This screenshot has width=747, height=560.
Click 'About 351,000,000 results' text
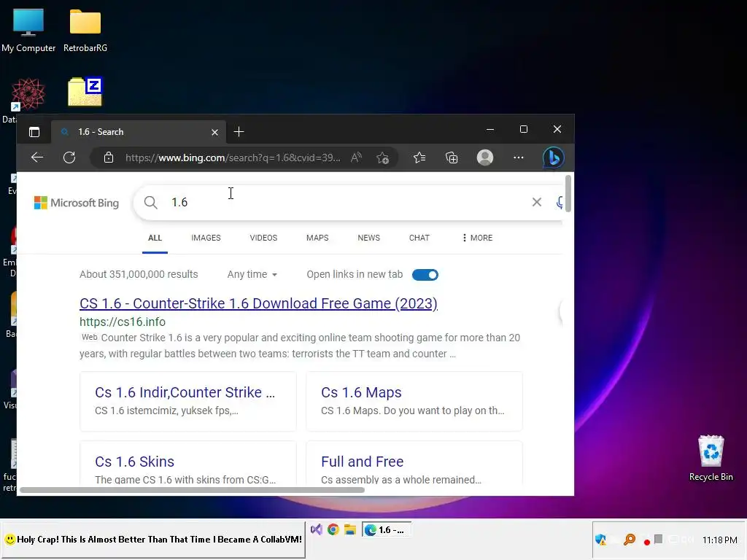(139, 274)
